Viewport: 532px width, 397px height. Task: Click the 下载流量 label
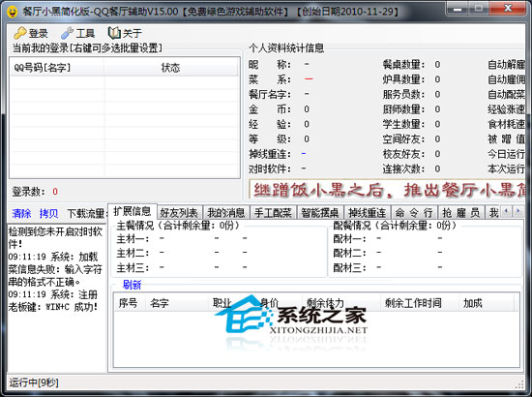87,214
